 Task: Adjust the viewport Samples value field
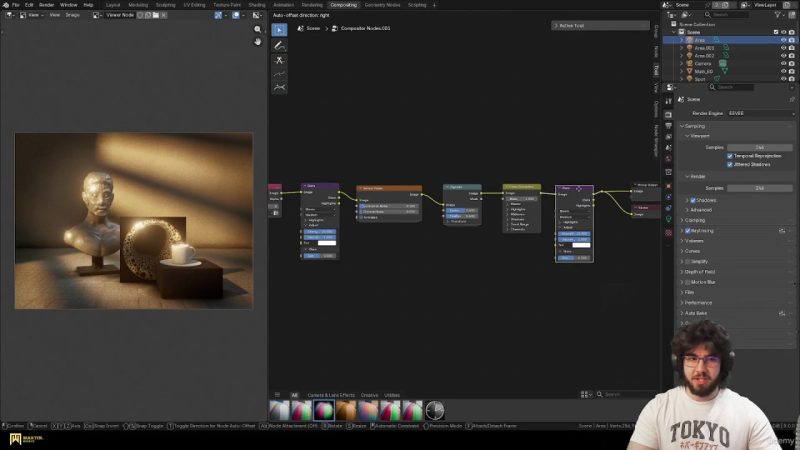(759, 147)
